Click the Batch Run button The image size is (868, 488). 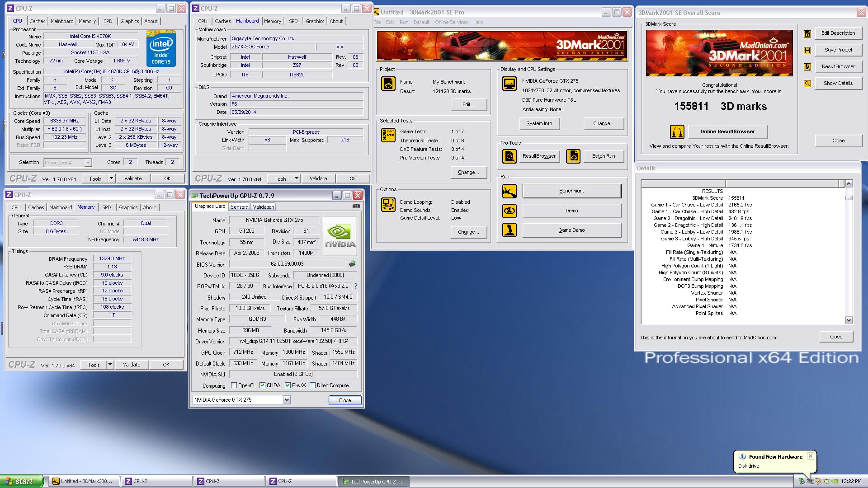click(x=604, y=156)
